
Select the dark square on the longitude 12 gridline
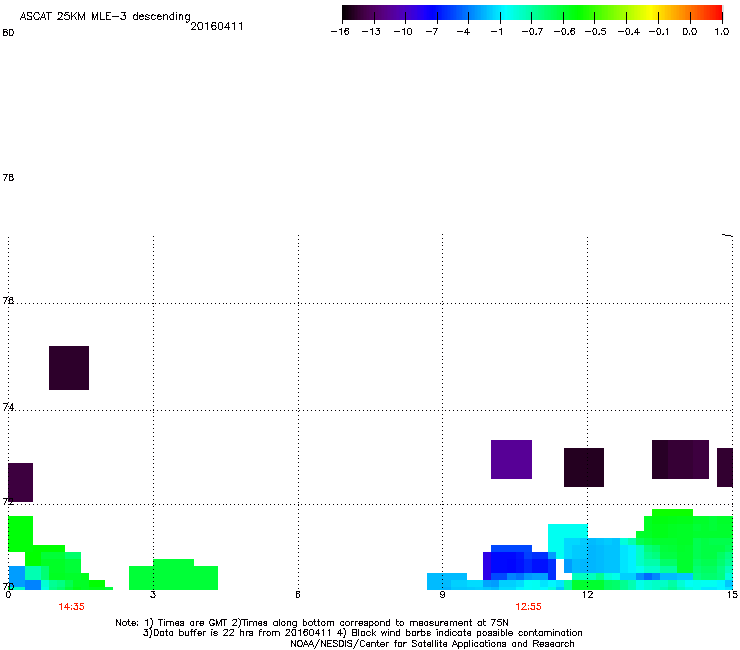(584, 467)
